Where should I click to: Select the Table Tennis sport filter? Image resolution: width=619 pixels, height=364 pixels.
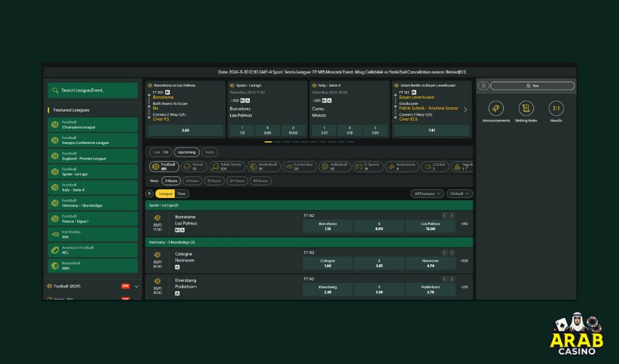tap(227, 167)
